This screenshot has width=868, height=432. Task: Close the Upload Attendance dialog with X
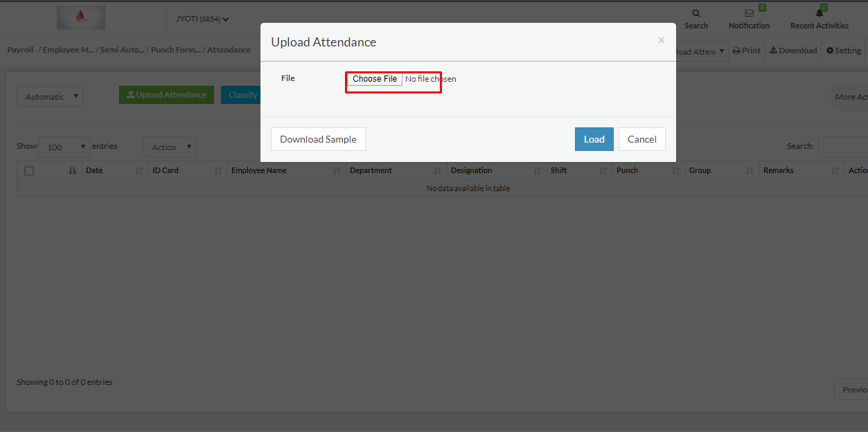pyautogui.click(x=661, y=41)
